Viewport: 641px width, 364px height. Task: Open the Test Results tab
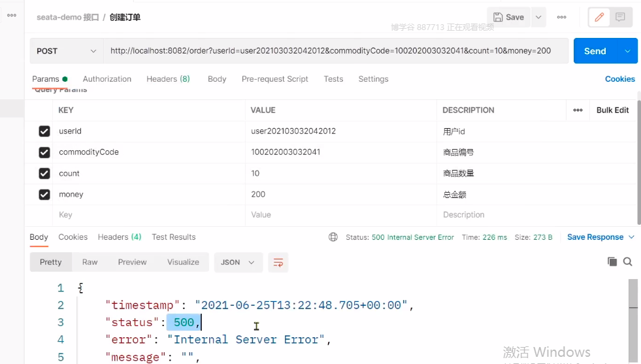pyautogui.click(x=174, y=237)
